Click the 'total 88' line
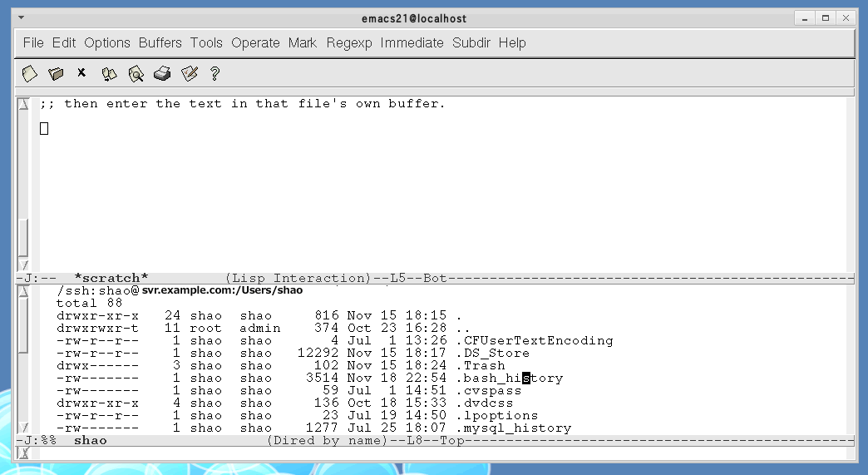 pos(89,303)
